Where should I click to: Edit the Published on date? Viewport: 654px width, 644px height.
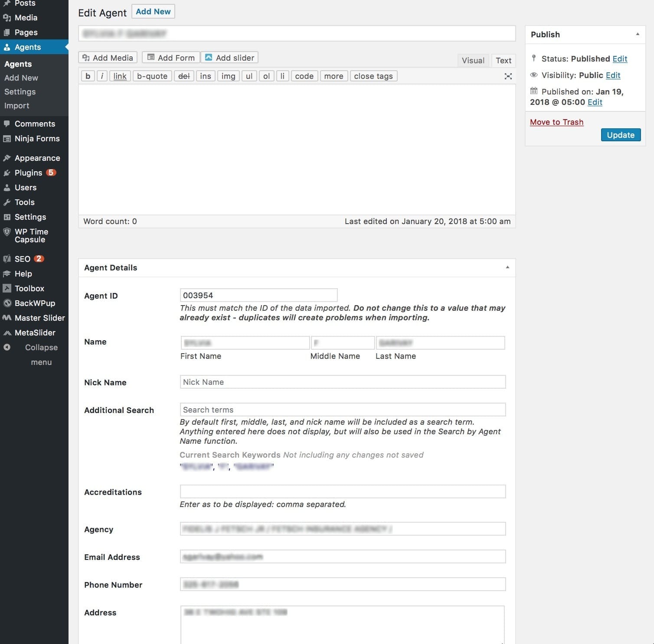point(595,102)
